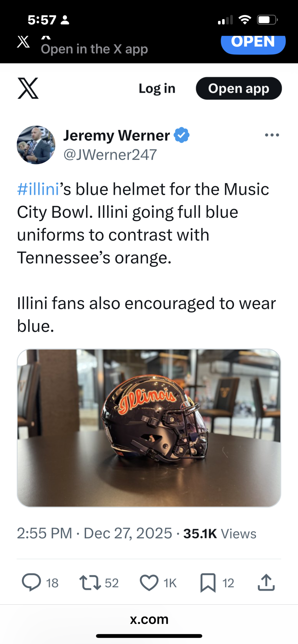Open Jeremy Werner's profile picture

36,145
